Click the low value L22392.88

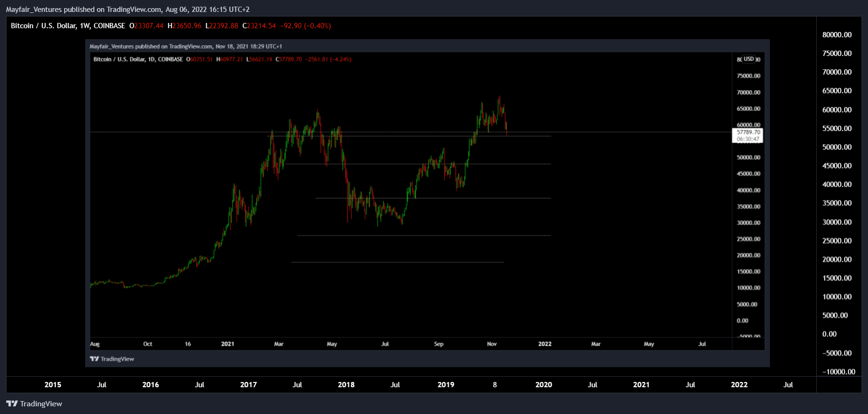(222, 26)
